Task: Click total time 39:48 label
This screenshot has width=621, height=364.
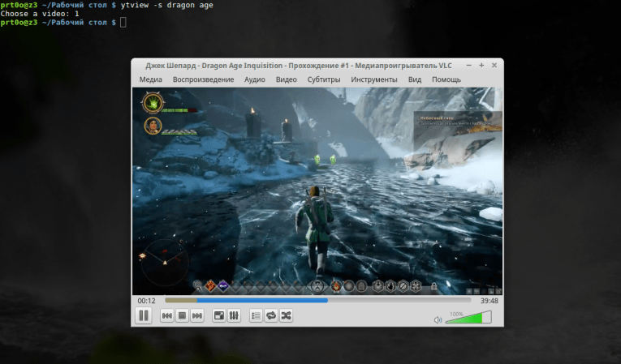Action: [489, 301]
